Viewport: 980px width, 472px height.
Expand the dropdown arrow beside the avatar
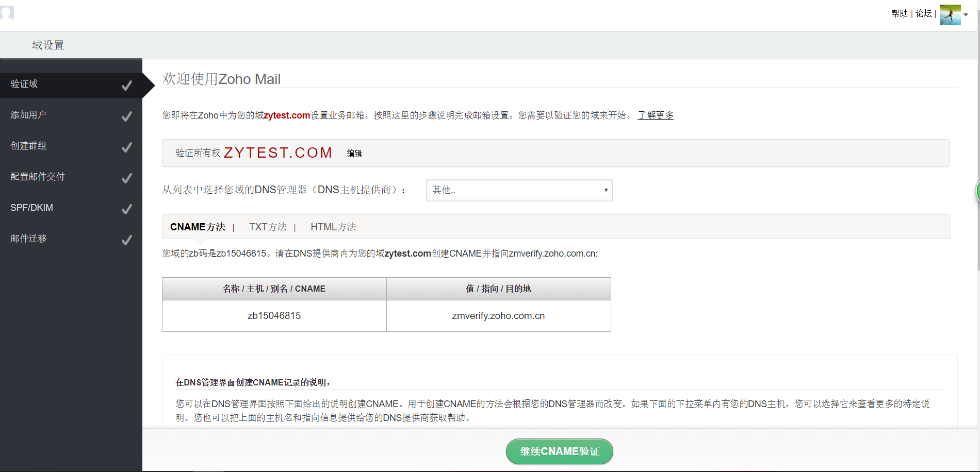point(966,15)
